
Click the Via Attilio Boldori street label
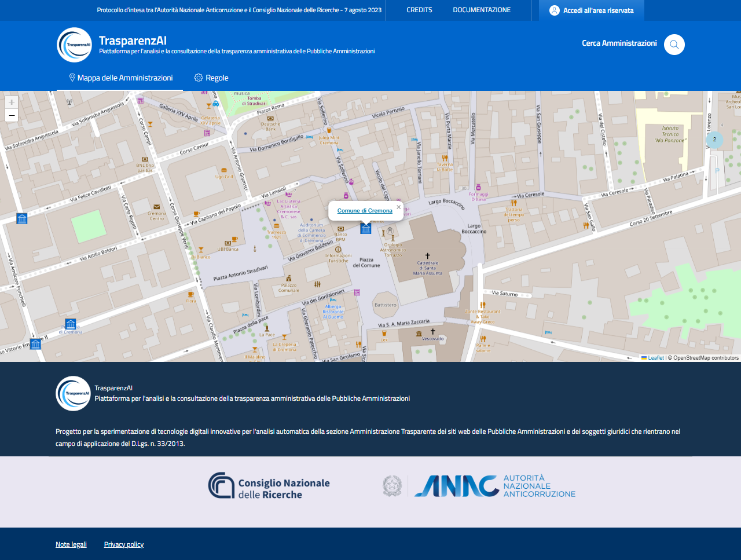(x=98, y=254)
